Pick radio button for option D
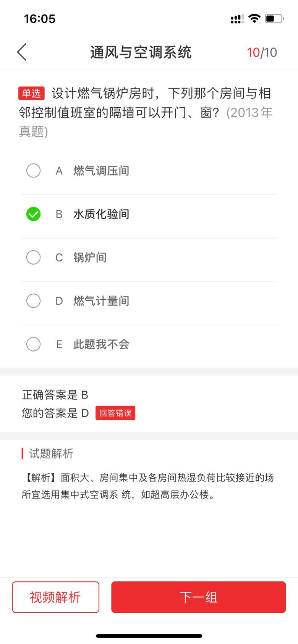 click(x=33, y=301)
